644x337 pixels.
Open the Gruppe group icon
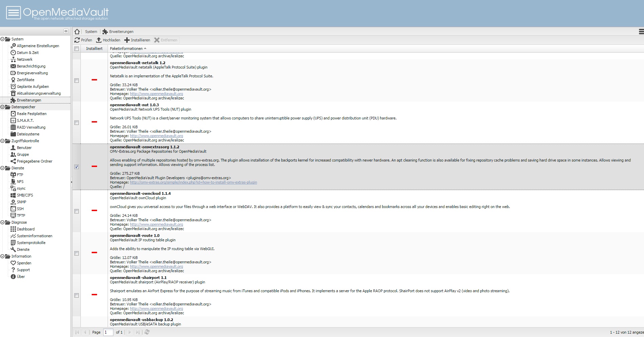13,154
